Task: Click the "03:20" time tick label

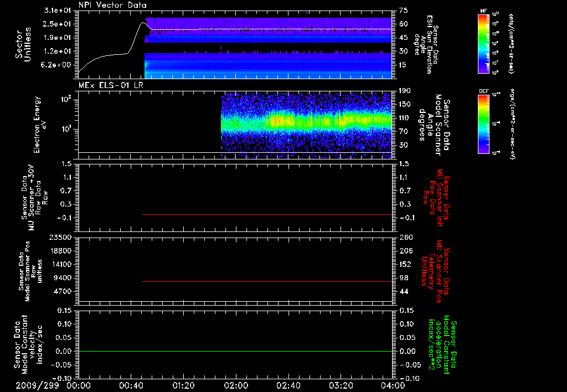Action: 341,385
